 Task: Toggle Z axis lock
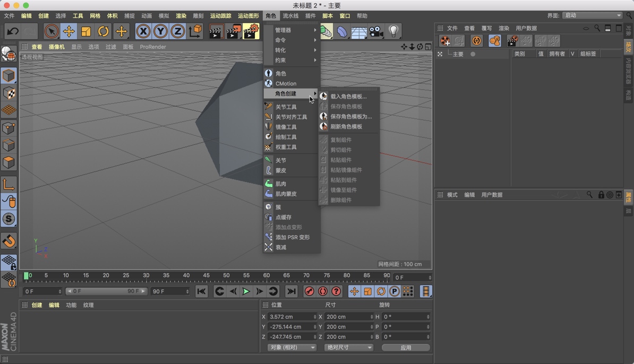(x=177, y=31)
